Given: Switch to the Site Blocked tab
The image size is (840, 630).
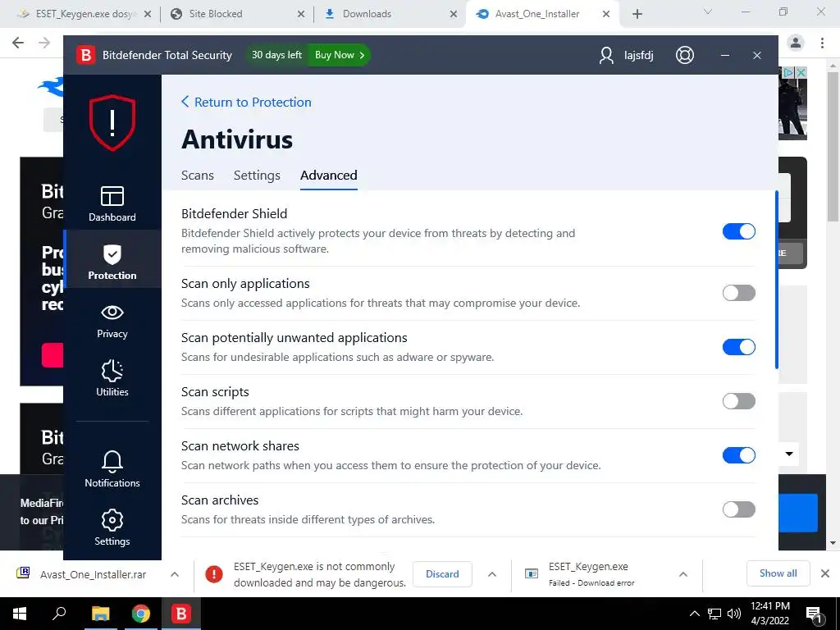Looking at the screenshot, I should 237,14.
